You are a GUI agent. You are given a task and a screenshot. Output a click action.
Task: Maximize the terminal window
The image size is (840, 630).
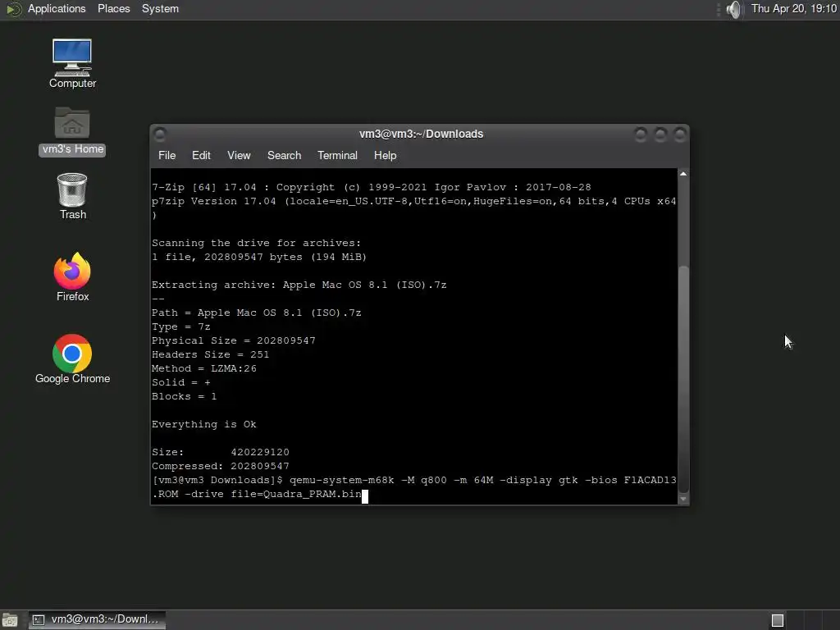coord(660,134)
